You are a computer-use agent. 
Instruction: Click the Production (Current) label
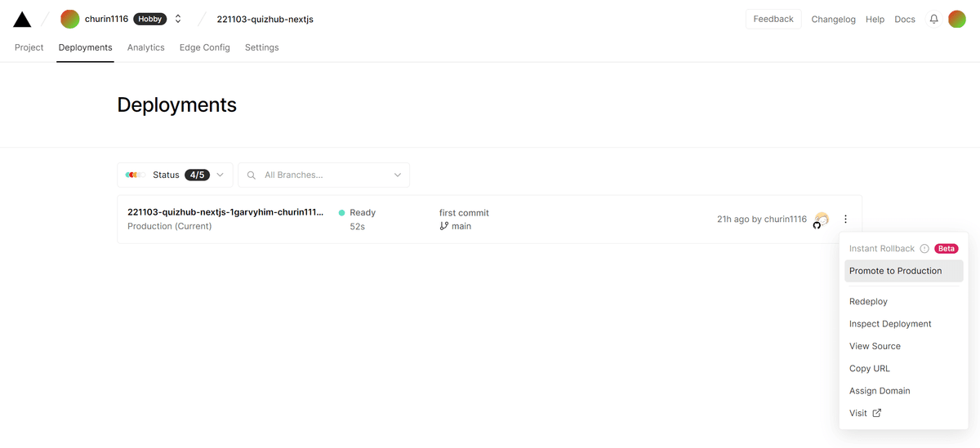tap(170, 226)
